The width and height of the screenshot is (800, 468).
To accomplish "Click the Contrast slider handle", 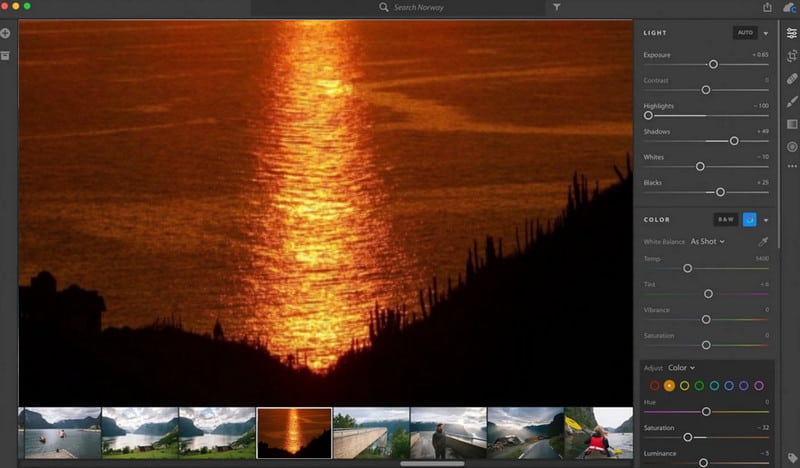I will (706, 90).
